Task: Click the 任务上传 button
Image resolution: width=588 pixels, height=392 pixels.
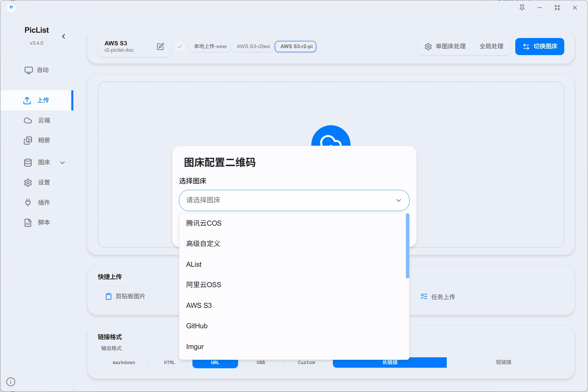Action: [488, 297]
